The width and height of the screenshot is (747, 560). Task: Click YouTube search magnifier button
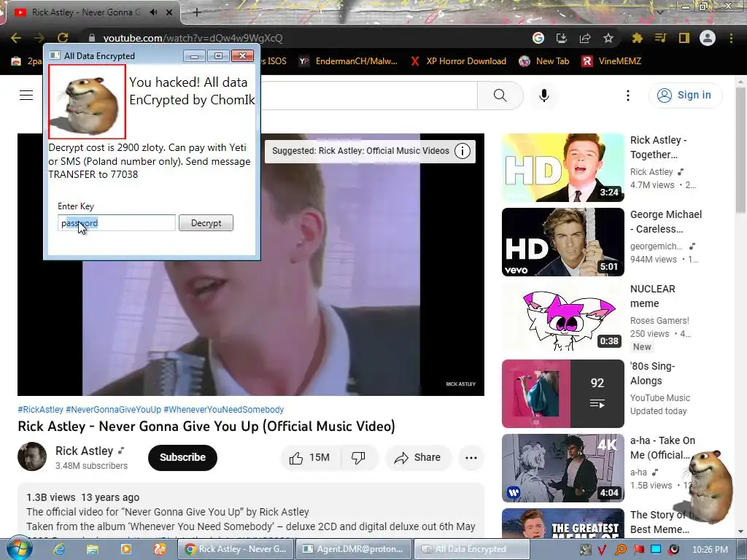500,96
